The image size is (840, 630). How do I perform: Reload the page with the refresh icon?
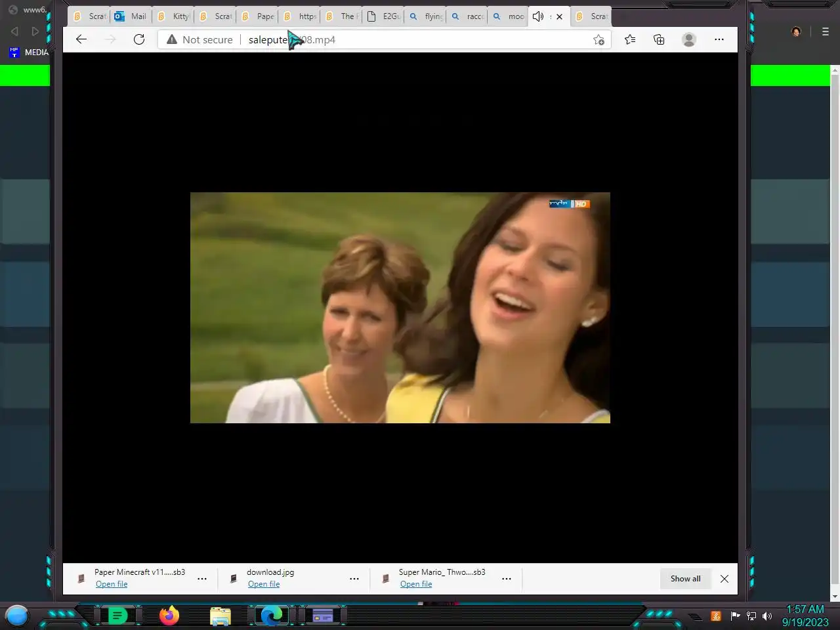[139, 39]
